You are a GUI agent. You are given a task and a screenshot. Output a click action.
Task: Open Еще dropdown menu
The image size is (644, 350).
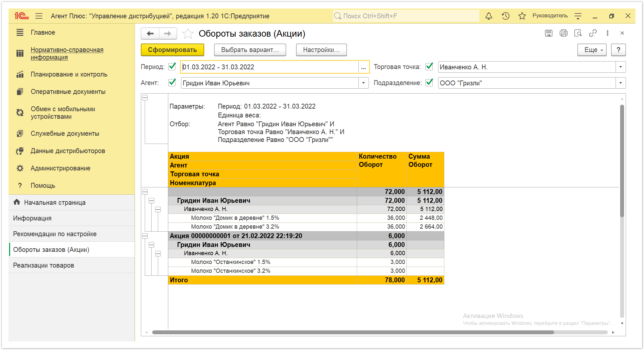tap(592, 50)
